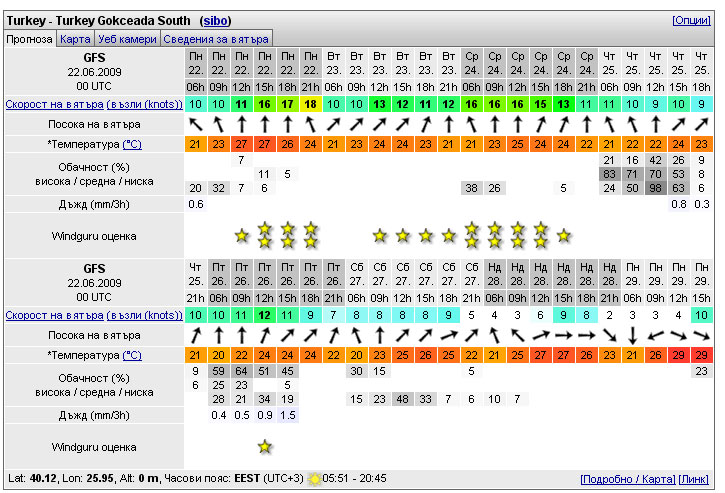
Task: Click rain value 0.4
Action: tap(218, 415)
